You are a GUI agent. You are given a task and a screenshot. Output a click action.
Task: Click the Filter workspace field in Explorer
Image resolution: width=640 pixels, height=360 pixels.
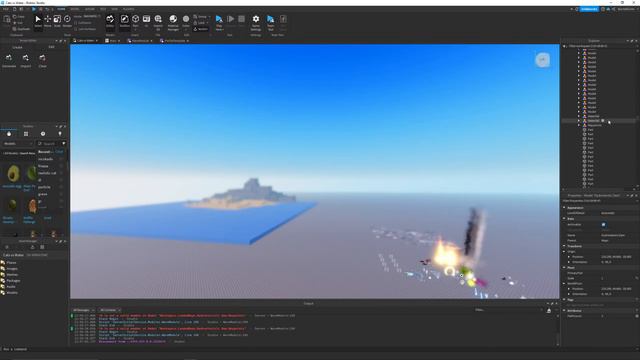(x=598, y=46)
